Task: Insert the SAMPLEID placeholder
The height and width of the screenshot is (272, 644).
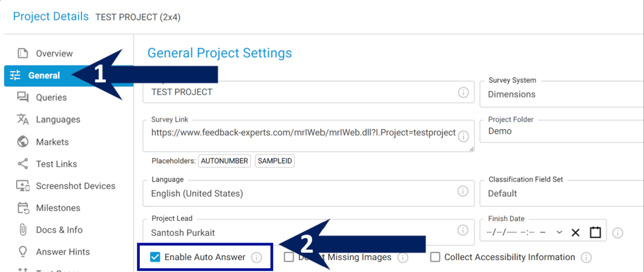Action: [x=275, y=161]
